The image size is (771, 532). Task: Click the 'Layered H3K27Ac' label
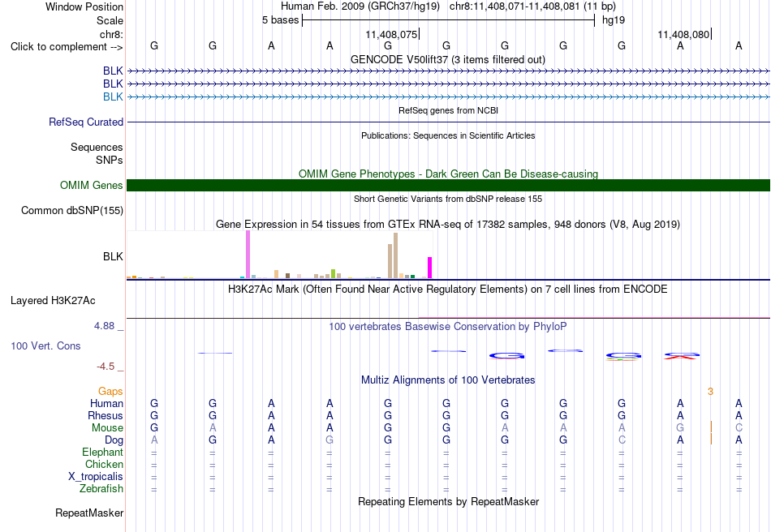[53, 301]
